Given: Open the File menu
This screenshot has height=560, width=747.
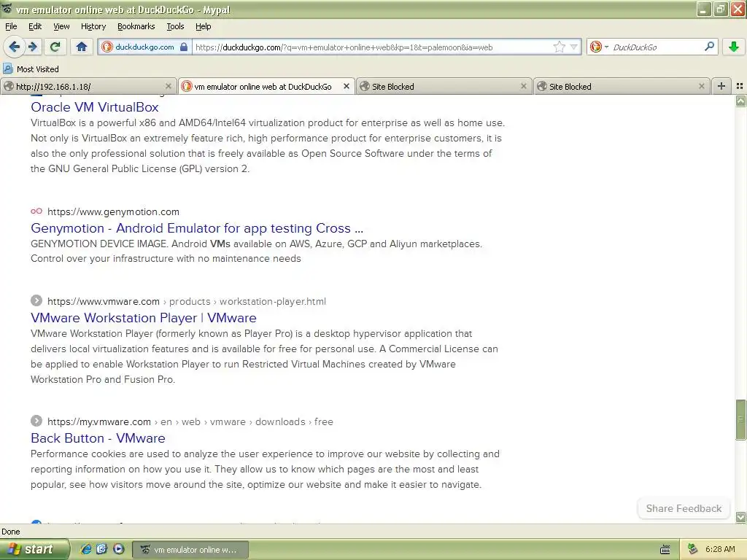Looking at the screenshot, I should tap(11, 26).
